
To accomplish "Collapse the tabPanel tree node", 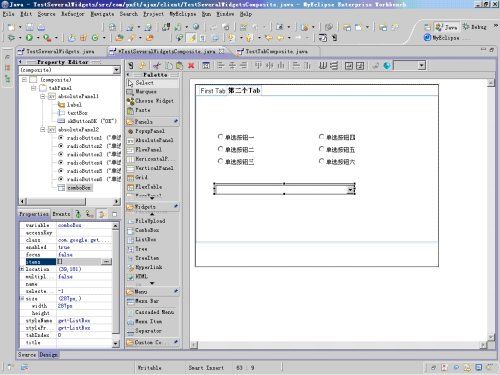I will coord(33,88).
